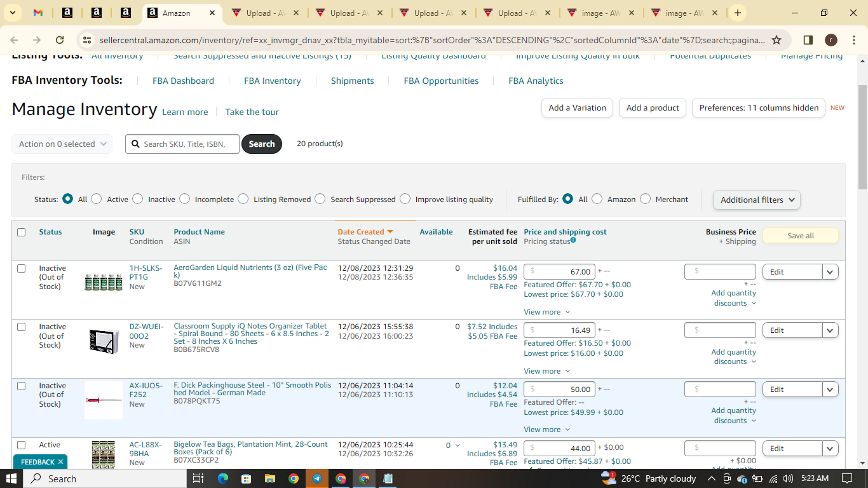The width and height of the screenshot is (868, 488).
Task: Navigate to FBA Opportunities
Action: 441,81
